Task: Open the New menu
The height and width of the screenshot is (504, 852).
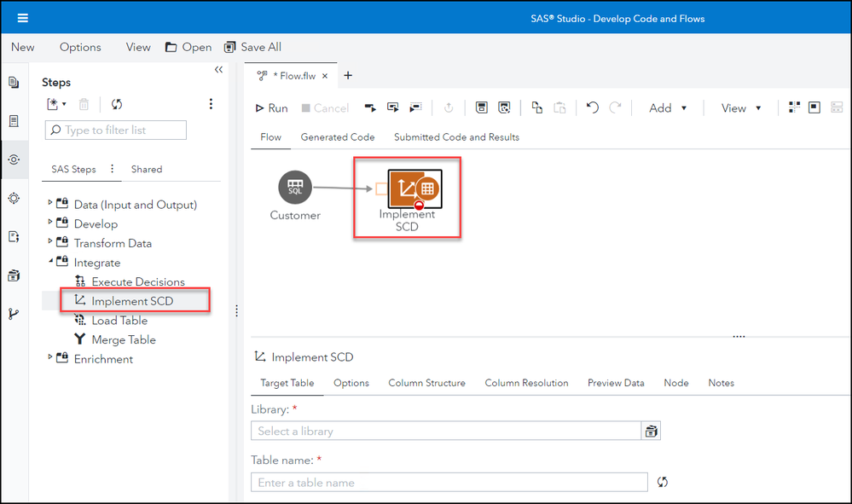Action: click(x=23, y=47)
